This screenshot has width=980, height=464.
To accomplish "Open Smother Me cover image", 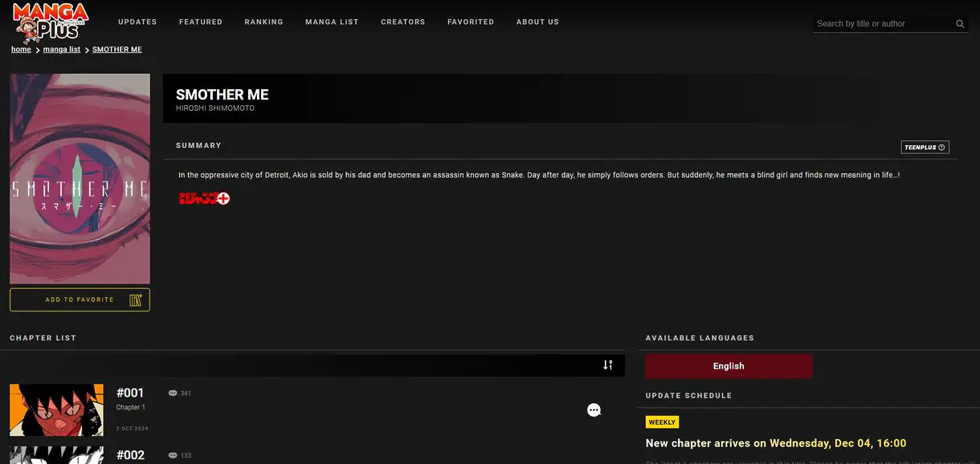I will click(80, 179).
